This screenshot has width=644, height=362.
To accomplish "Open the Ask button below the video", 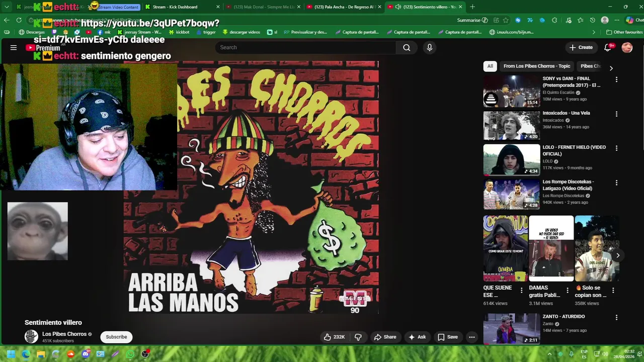I will pyautogui.click(x=417, y=337).
